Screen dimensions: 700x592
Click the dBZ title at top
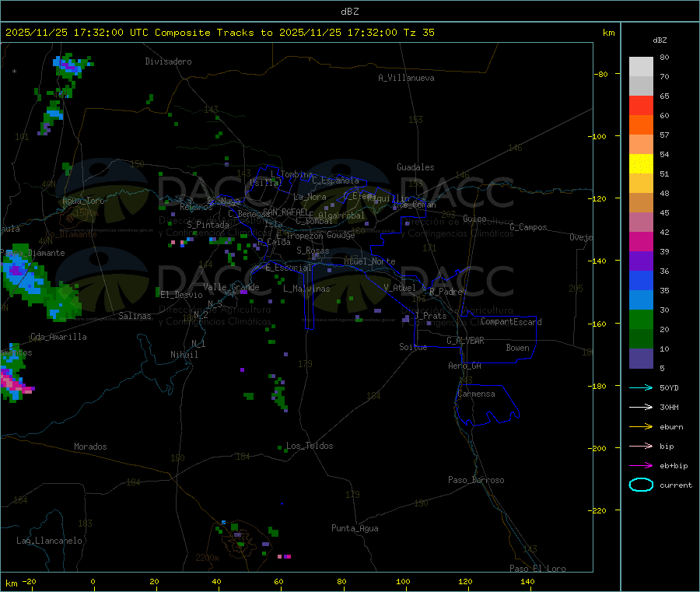(349, 12)
